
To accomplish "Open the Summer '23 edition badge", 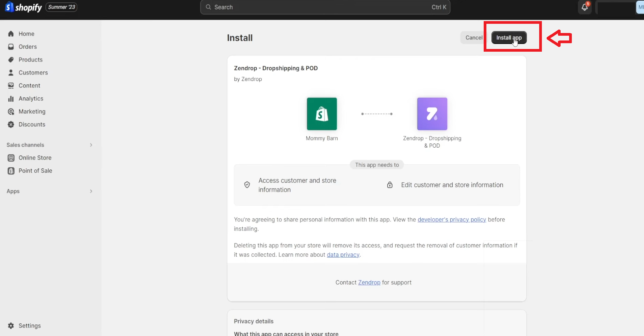I will [x=61, y=7].
